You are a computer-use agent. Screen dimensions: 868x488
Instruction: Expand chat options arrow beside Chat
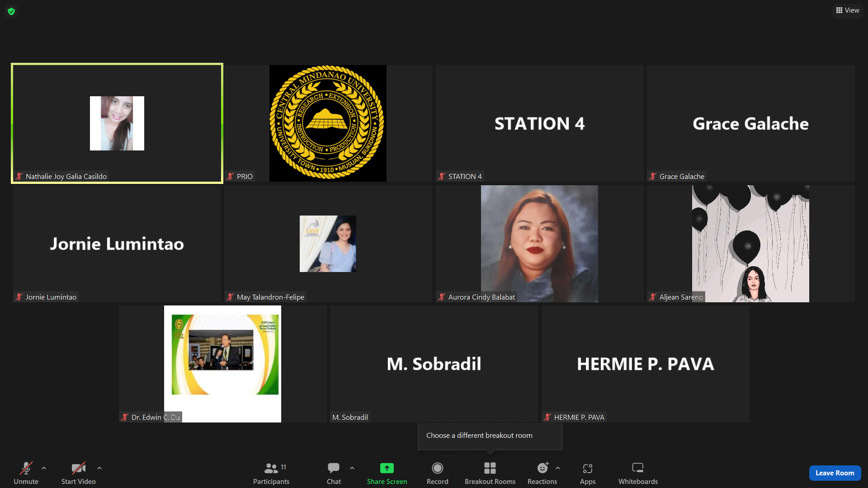click(x=352, y=468)
